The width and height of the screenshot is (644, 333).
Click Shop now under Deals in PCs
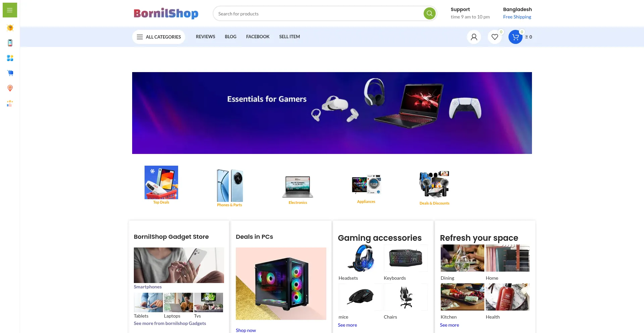point(246,330)
